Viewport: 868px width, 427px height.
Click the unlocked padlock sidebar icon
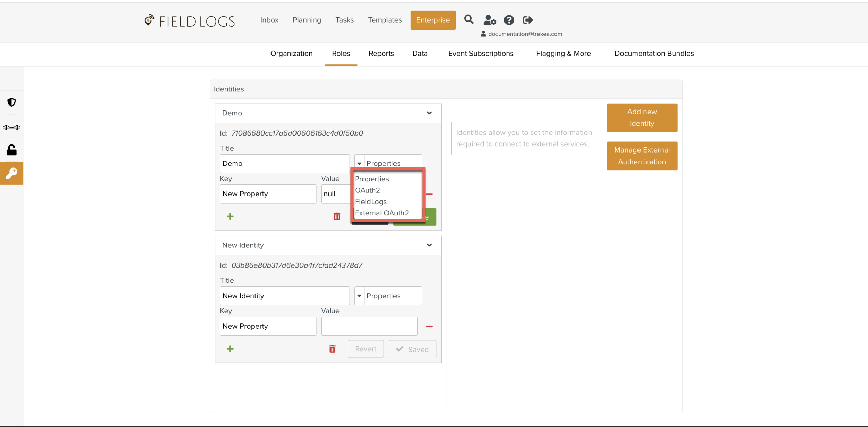coord(11,150)
